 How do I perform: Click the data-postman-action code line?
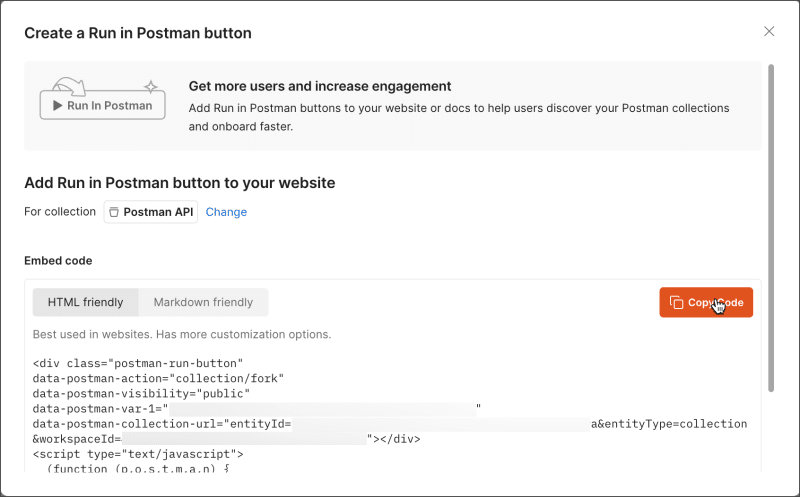[158, 378]
